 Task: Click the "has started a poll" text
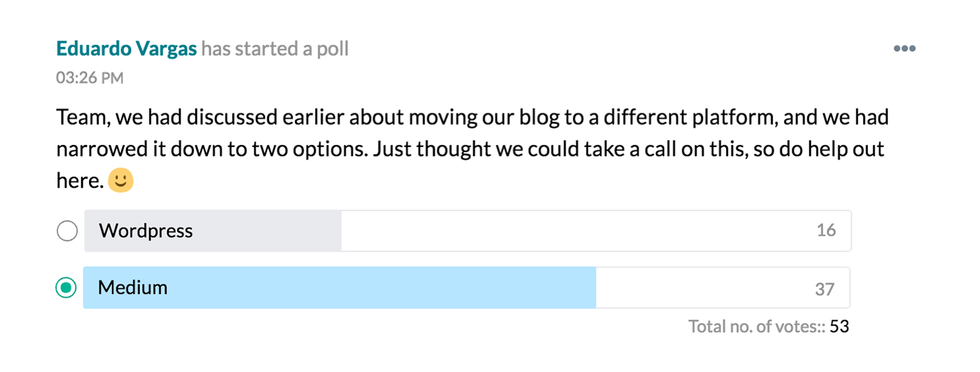(x=275, y=49)
